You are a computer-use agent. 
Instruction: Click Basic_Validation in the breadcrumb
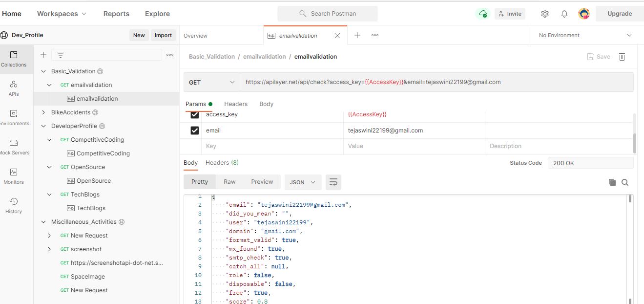(212, 57)
